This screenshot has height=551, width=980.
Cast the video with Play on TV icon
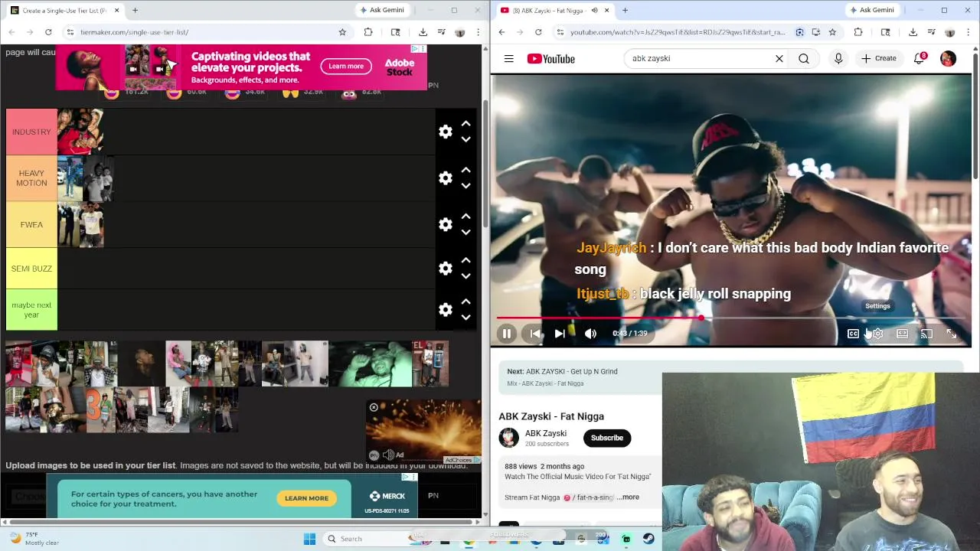click(926, 334)
